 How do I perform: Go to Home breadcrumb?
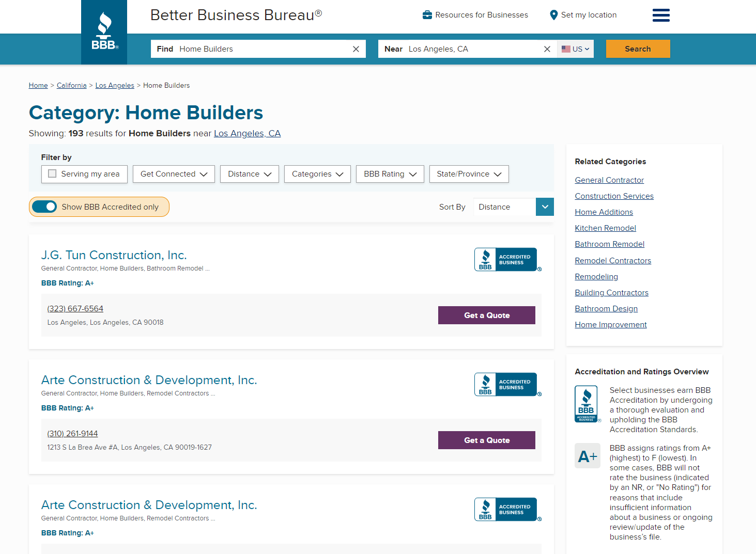click(38, 86)
